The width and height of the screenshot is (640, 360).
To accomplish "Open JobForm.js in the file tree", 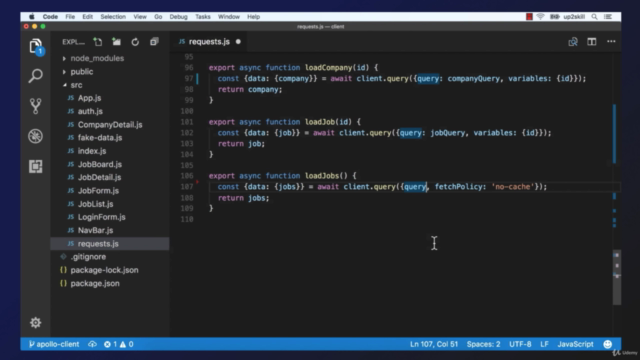I will pyautogui.click(x=98, y=191).
